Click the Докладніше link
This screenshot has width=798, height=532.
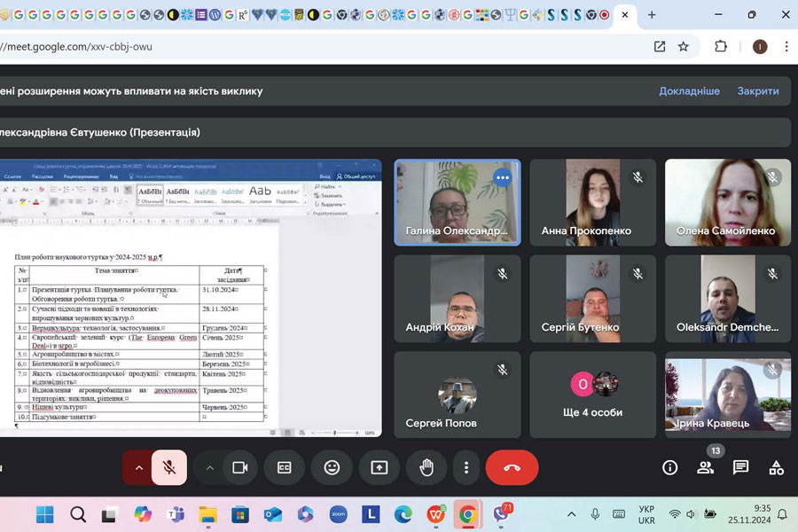[689, 91]
